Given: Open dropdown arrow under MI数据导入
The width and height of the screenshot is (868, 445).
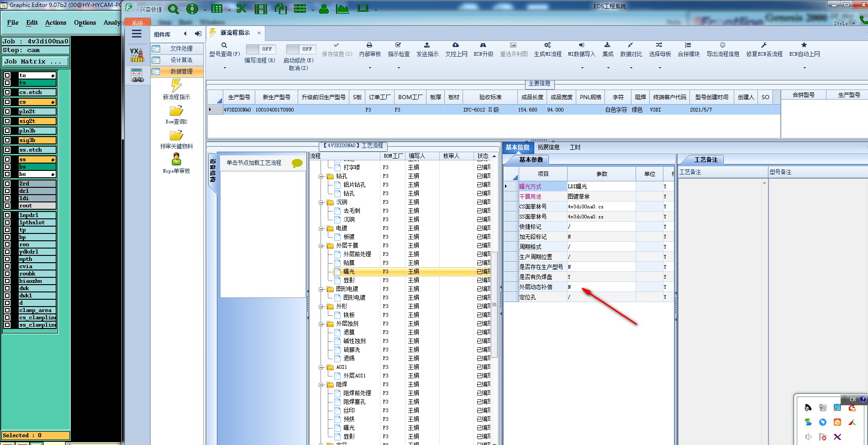Looking at the screenshot, I should point(582,68).
